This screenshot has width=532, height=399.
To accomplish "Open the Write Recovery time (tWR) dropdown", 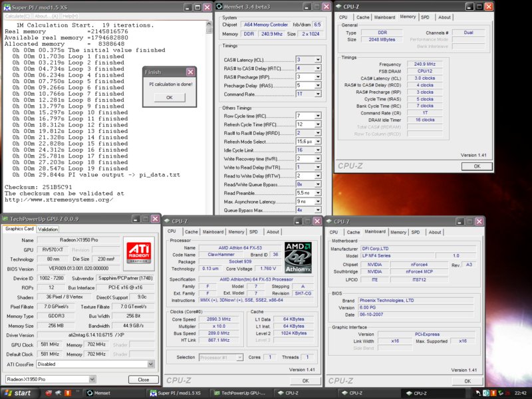I will (318, 158).
